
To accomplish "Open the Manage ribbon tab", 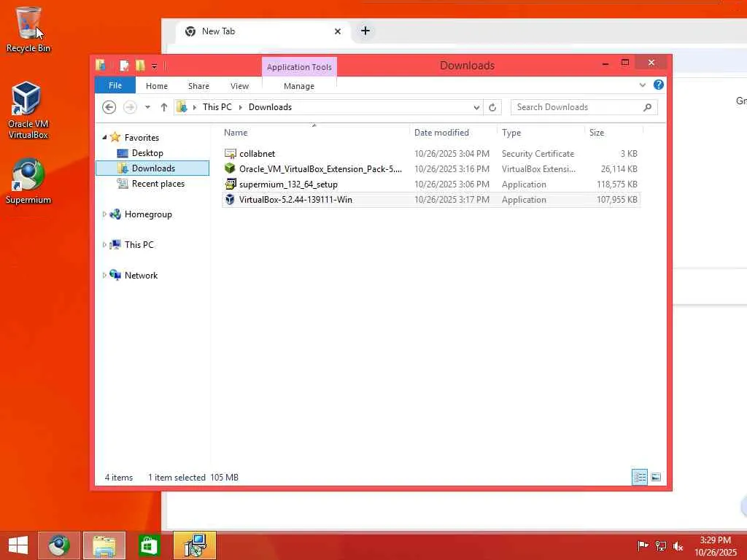I will (x=299, y=86).
